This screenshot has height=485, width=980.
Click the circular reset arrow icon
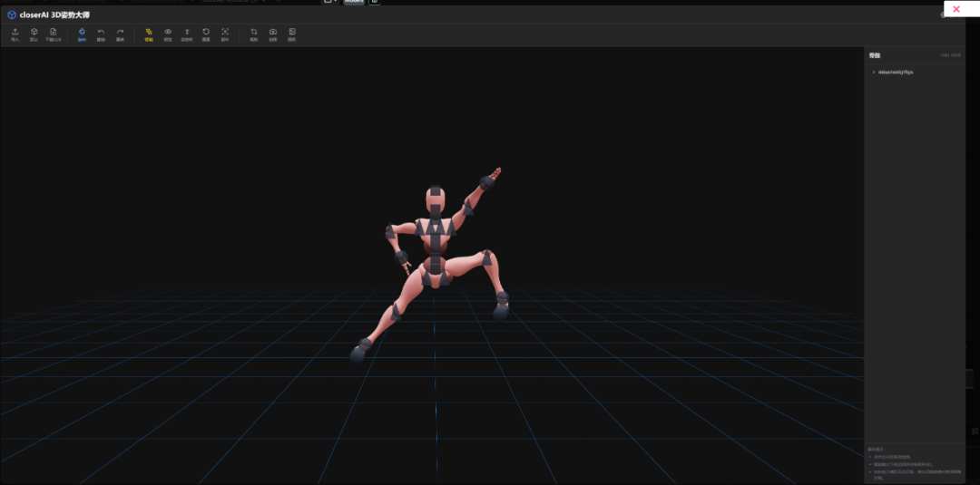click(206, 32)
